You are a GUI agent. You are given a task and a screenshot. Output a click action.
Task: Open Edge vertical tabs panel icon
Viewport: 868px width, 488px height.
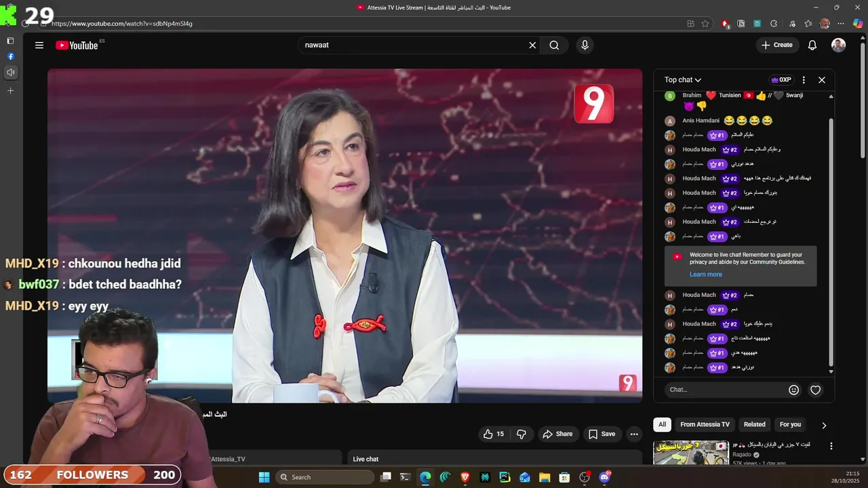10,41
